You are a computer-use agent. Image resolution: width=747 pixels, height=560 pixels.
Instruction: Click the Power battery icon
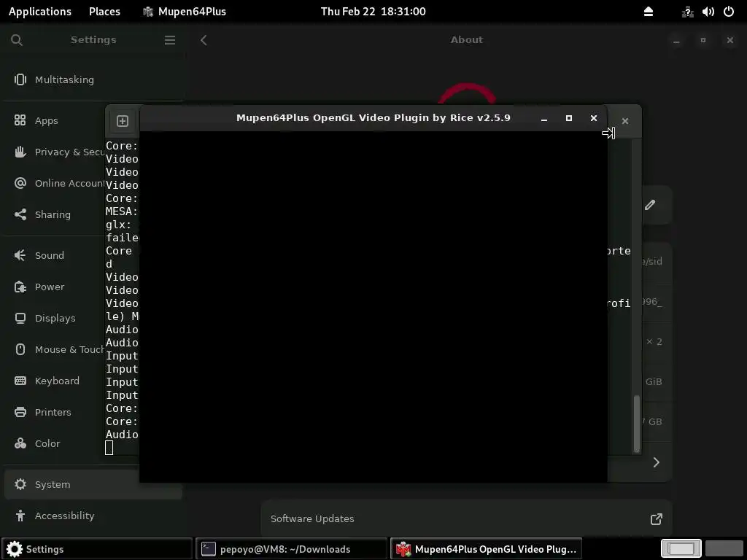(20, 287)
